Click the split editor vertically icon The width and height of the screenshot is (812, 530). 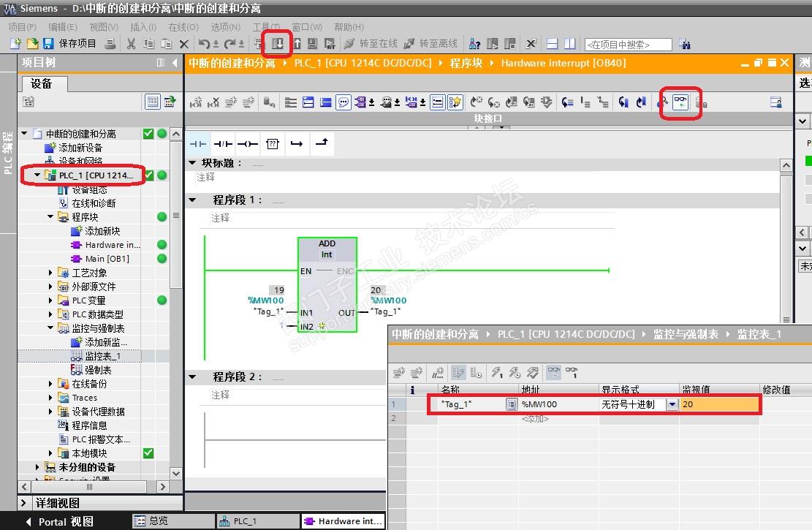[569, 44]
